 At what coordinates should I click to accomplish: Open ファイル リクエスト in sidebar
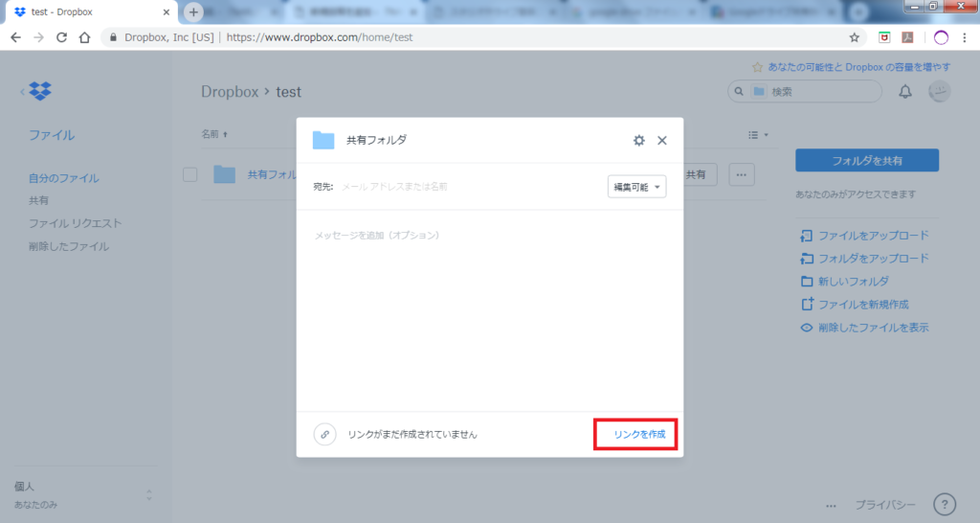[76, 223]
